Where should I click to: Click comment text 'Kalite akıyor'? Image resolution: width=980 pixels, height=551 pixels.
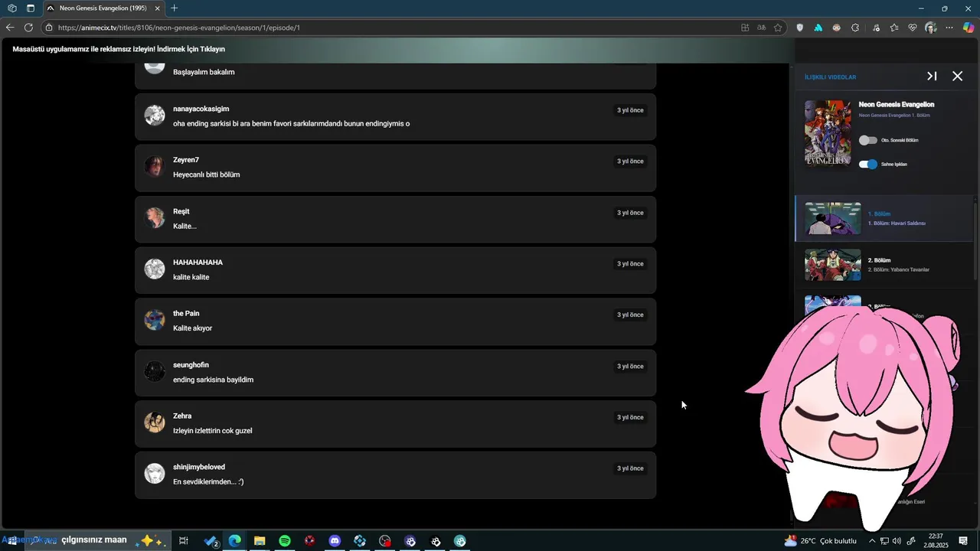click(192, 328)
